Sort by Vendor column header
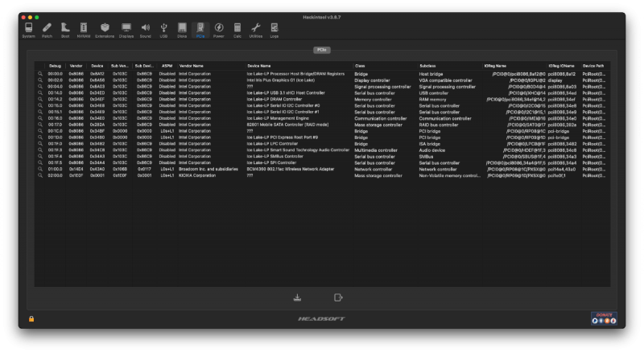644x353 pixels. tap(76, 66)
